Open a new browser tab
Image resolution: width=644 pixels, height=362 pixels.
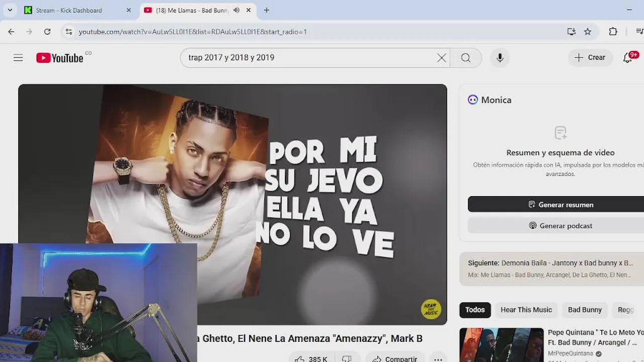tap(267, 10)
